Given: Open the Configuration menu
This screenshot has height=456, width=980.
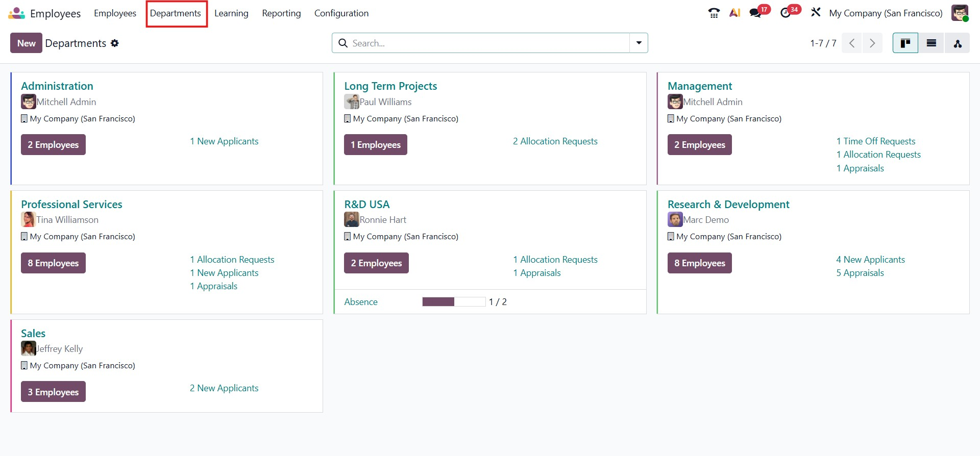Looking at the screenshot, I should point(341,13).
